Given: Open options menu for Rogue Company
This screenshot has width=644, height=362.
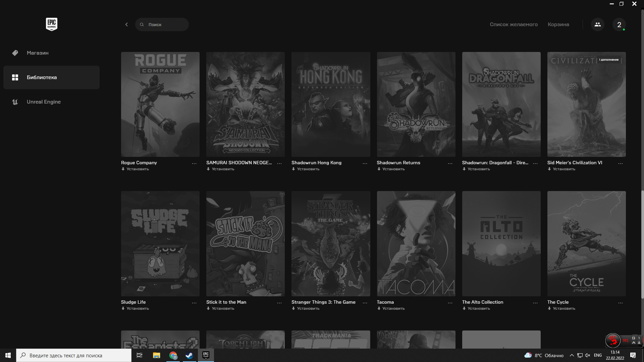Looking at the screenshot, I should 194,163.
